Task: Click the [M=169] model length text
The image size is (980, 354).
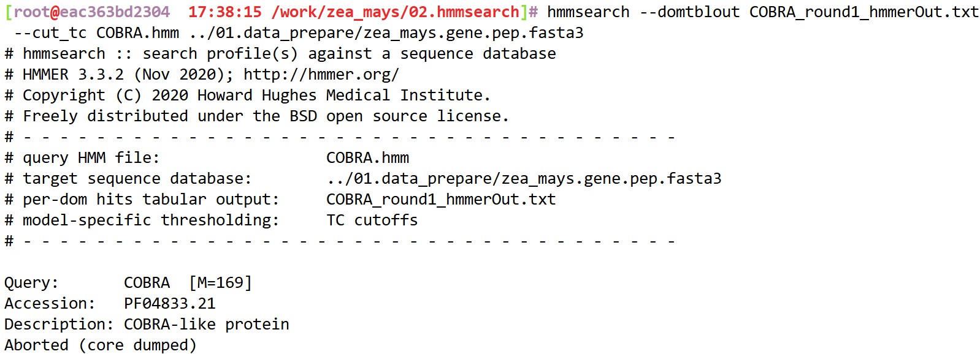Action: coord(220,283)
